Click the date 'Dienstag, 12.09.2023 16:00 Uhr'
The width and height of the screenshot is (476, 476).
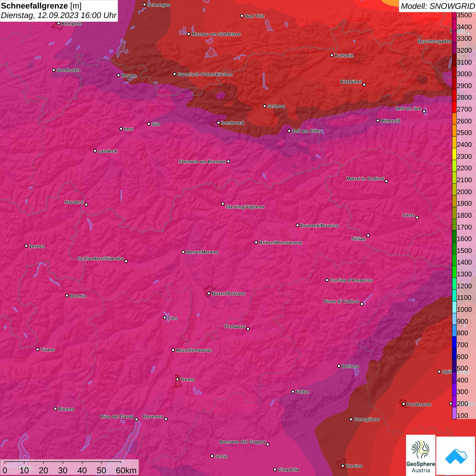(58, 15)
